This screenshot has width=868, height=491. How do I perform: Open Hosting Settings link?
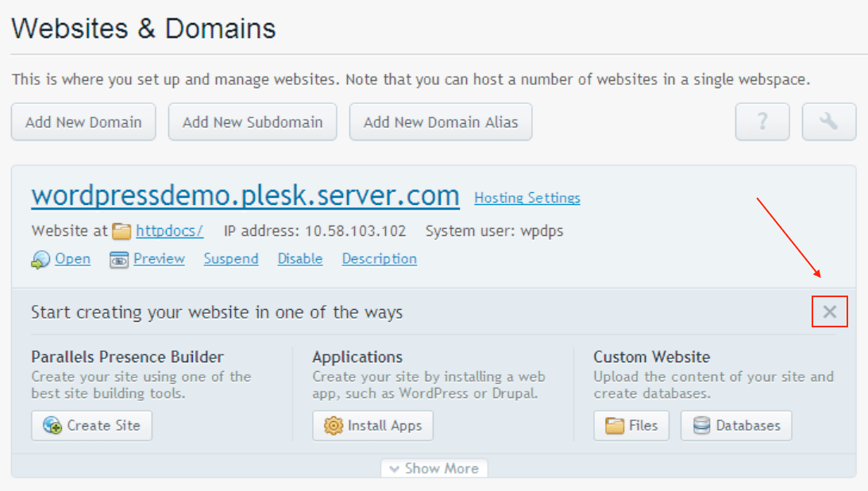click(x=527, y=198)
